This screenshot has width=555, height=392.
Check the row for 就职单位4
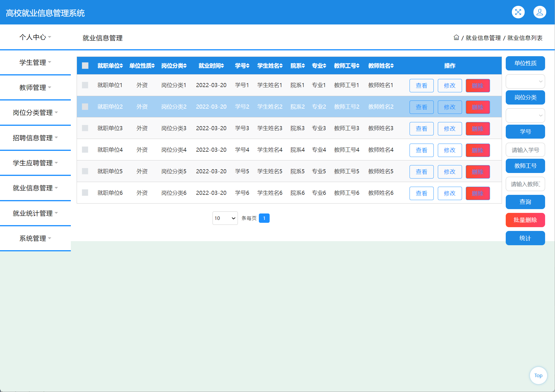pos(85,150)
